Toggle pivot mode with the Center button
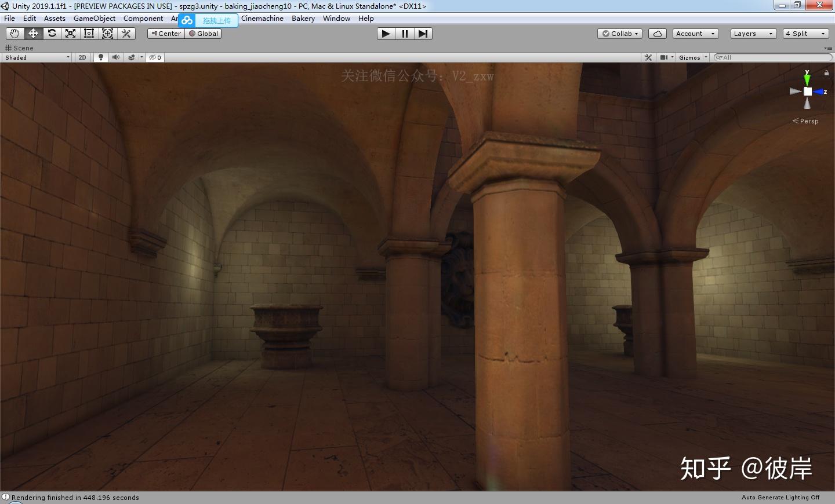Image resolution: width=835 pixels, height=504 pixels. [166, 34]
